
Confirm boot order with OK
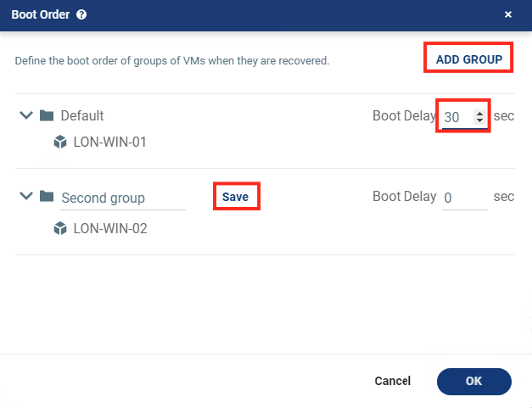(x=473, y=381)
